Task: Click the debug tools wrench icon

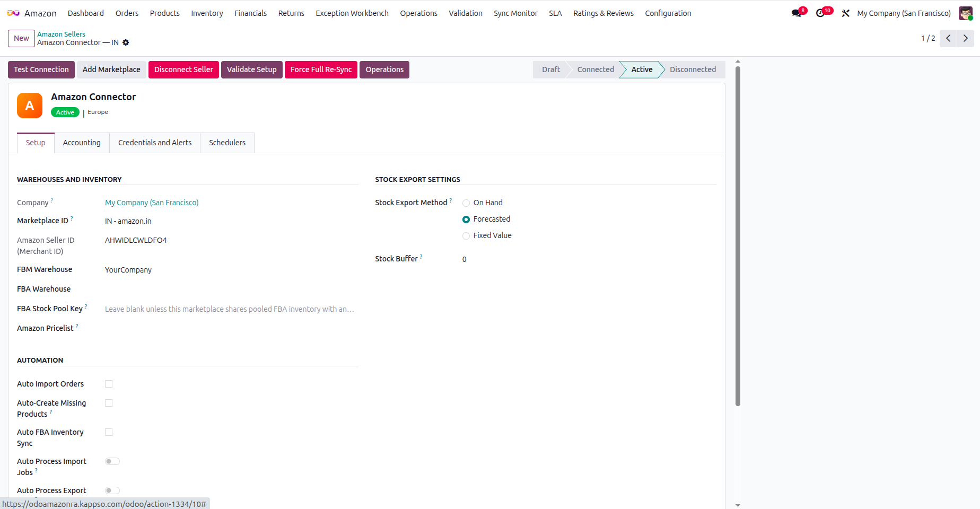Action: pos(846,13)
